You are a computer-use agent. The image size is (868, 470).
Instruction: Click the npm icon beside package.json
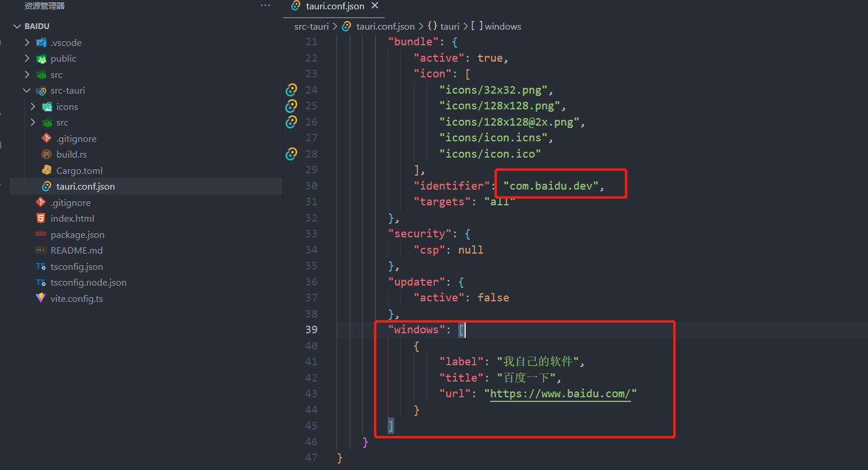(x=40, y=234)
